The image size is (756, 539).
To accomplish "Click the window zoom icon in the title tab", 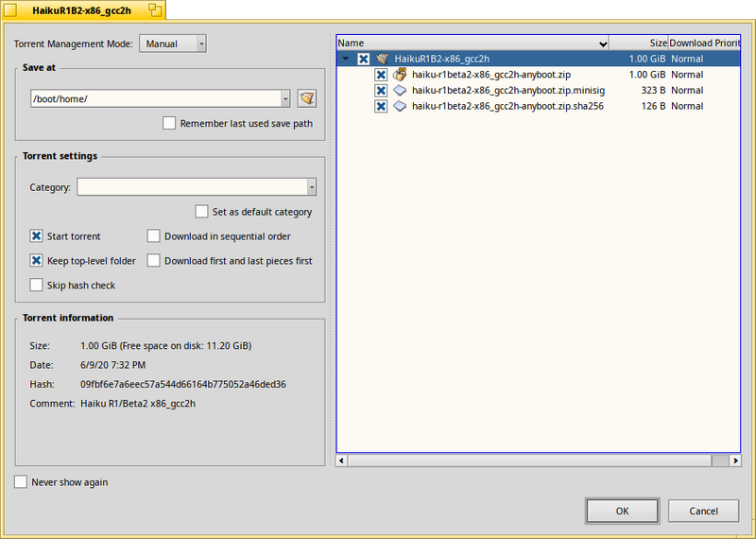I will coord(155,10).
